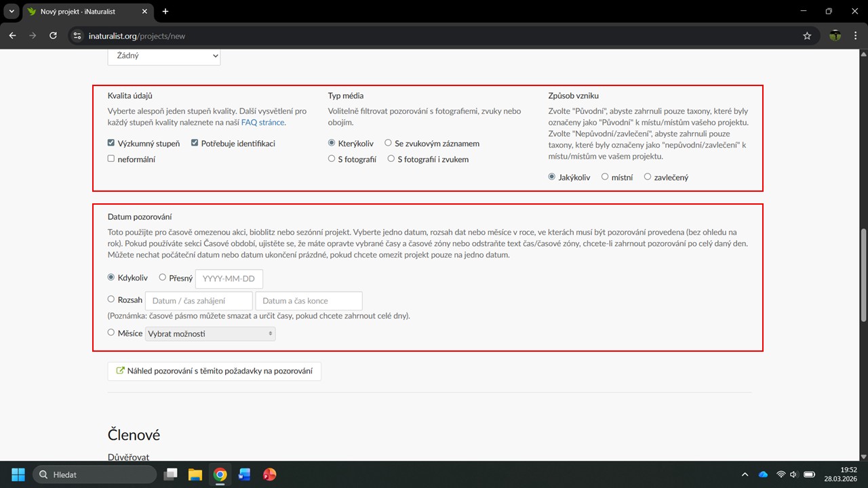
Task: Focus the Datum / čas zahájení field
Action: (199, 301)
